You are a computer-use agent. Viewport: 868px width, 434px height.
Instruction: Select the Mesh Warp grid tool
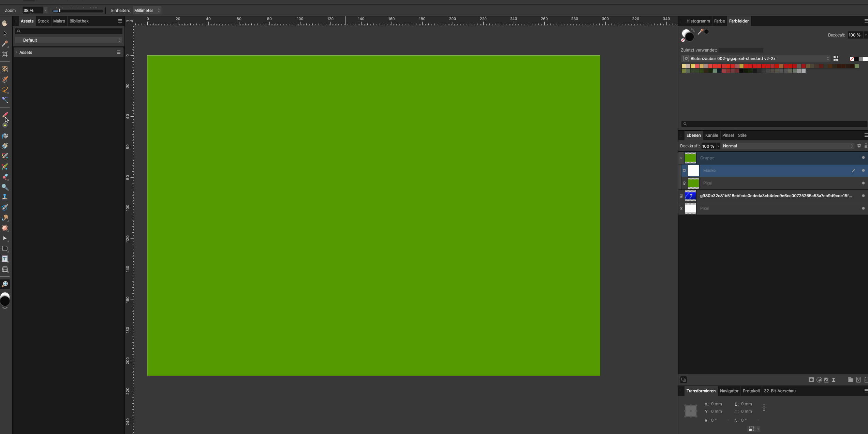click(5, 269)
